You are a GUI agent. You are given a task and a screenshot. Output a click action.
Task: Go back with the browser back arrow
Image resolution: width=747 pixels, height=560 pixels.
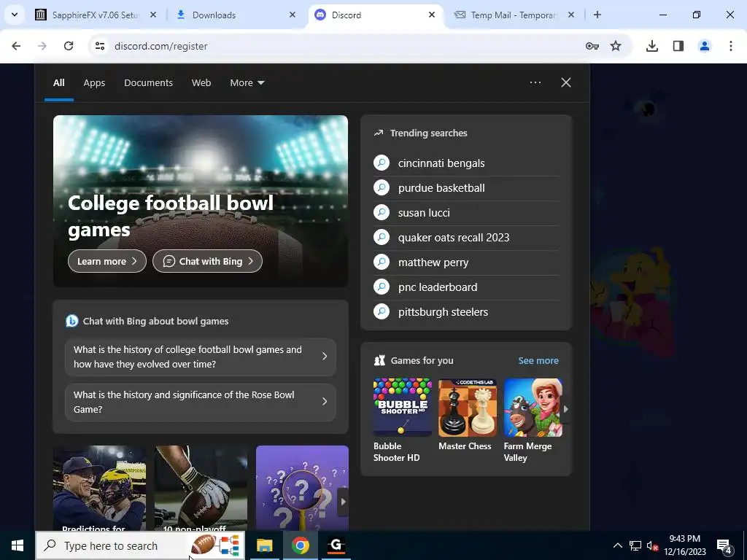16,46
